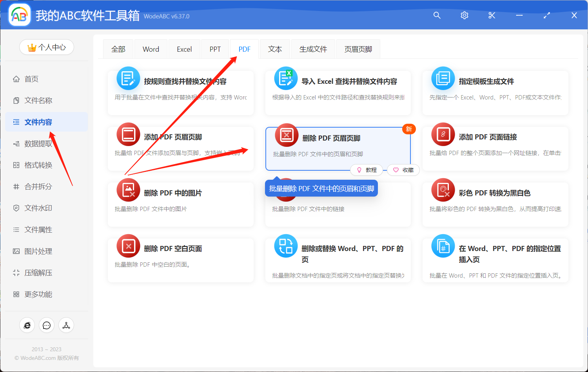588x372 pixels.
Task: Open the browser website icon at bottom left
Action: pos(27,325)
